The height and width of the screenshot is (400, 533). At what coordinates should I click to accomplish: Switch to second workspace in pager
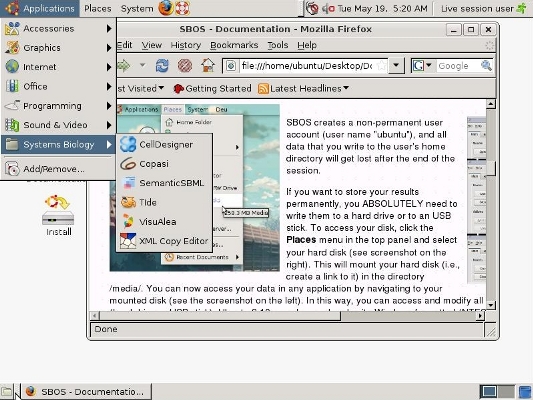(x=506, y=392)
